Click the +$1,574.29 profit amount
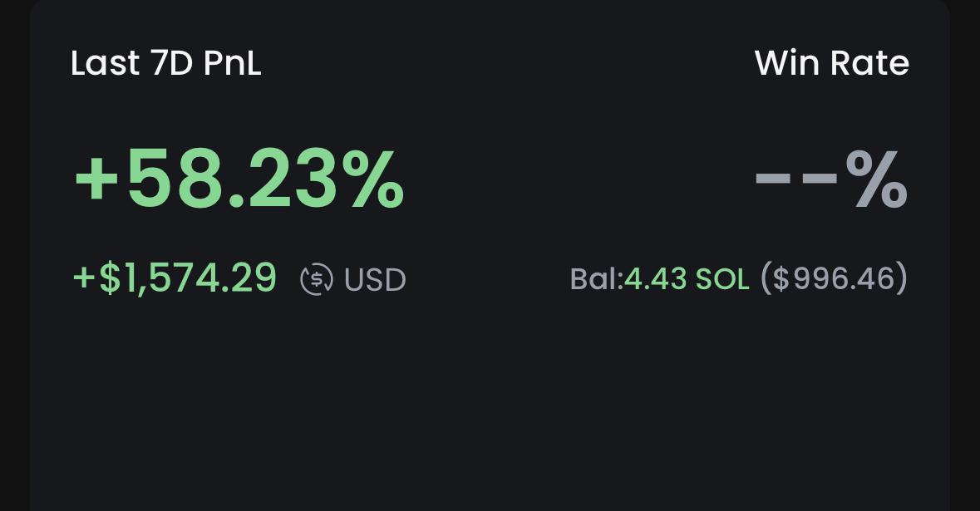The image size is (980, 511). (174, 278)
